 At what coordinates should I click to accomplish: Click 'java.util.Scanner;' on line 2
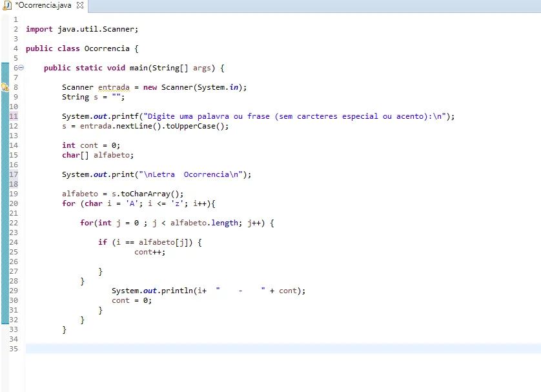[97, 29]
